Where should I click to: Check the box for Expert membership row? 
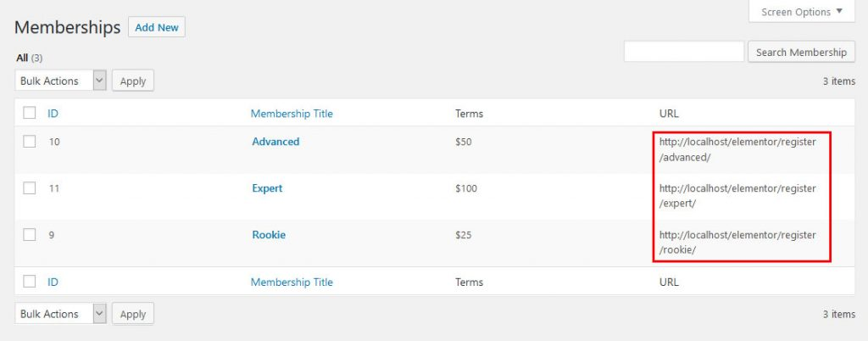click(30, 188)
